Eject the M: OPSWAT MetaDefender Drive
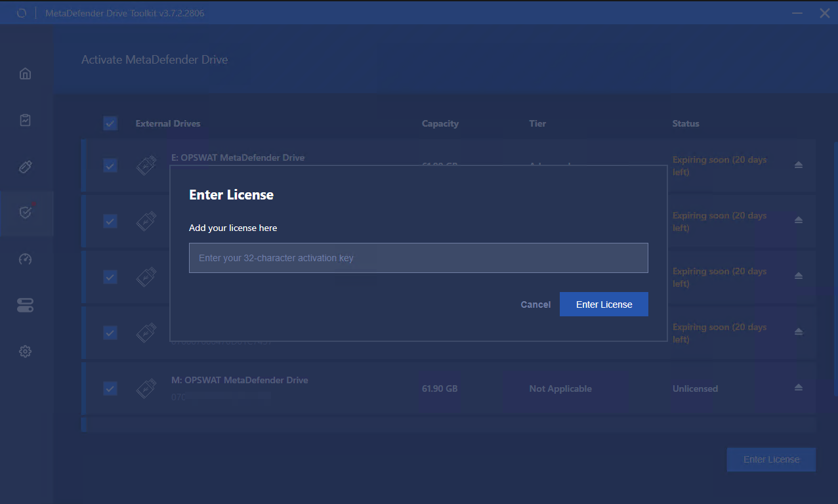The height and width of the screenshot is (504, 838). click(799, 388)
